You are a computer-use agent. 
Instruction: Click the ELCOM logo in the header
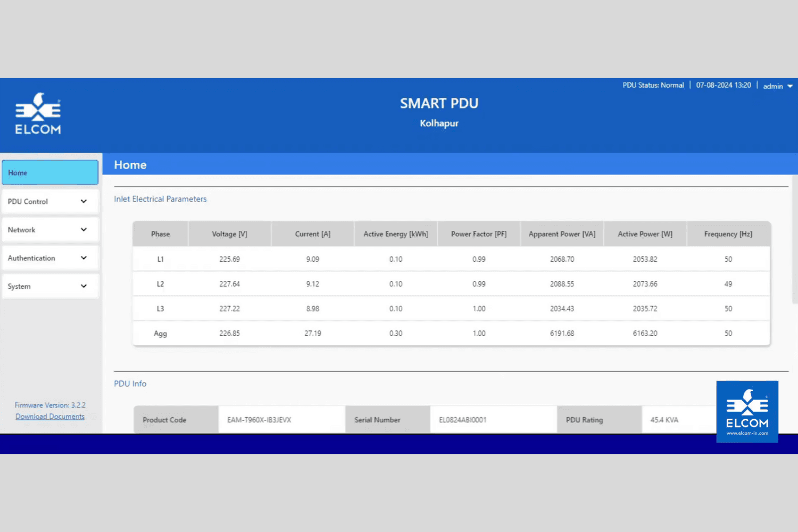[x=38, y=114]
